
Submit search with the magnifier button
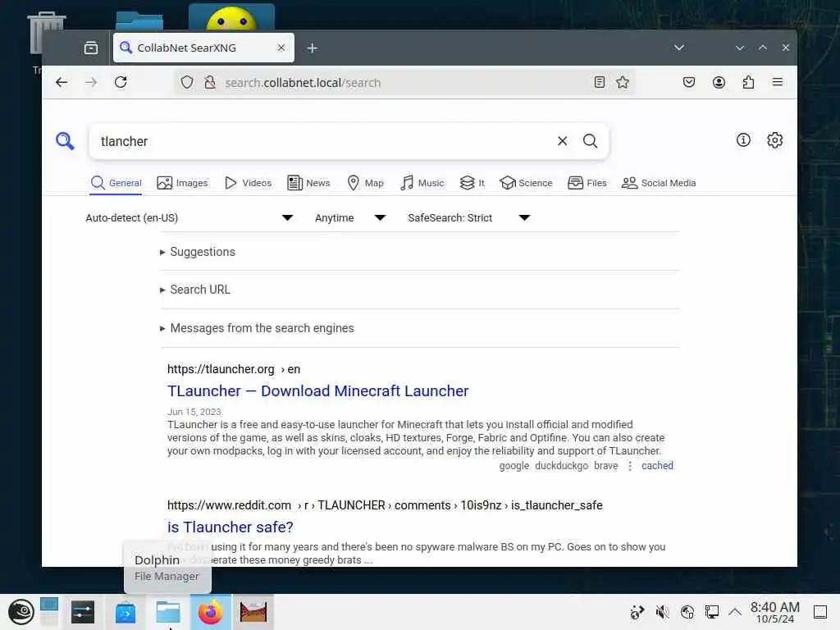tap(590, 141)
